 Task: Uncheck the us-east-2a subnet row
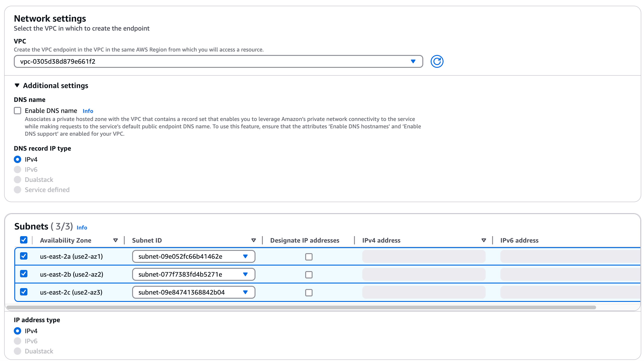point(24,256)
